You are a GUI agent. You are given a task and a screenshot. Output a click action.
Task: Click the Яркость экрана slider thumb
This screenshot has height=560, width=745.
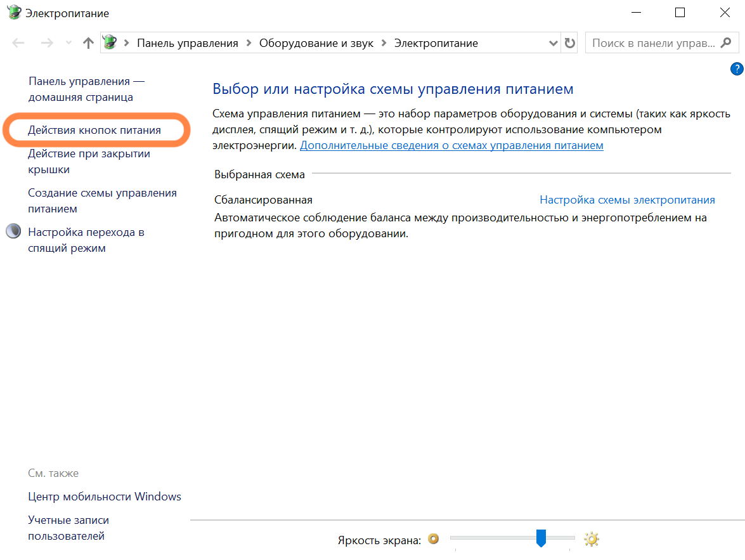tap(541, 538)
